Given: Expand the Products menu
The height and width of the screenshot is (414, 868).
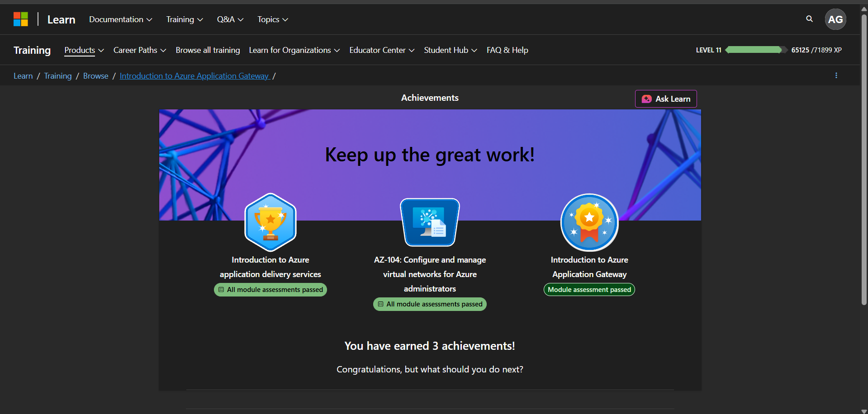Looking at the screenshot, I should tap(84, 50).
